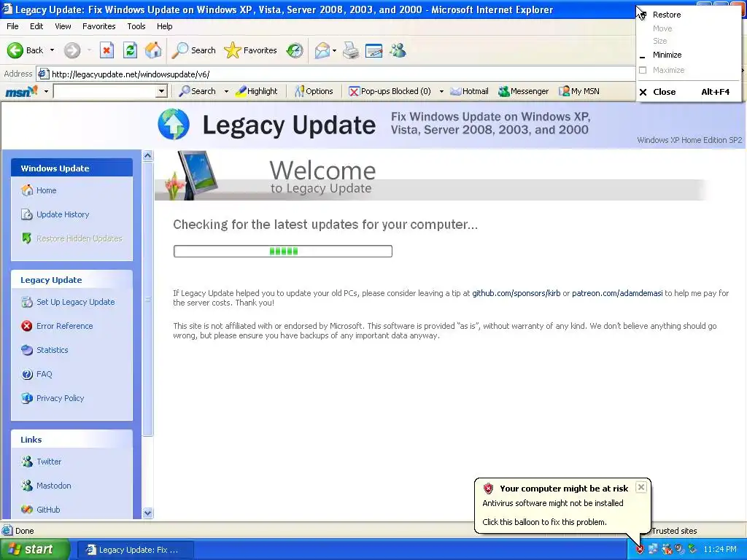Choose Restore in the system menu
Screen dimensions: 747x560
click(689, 15)
